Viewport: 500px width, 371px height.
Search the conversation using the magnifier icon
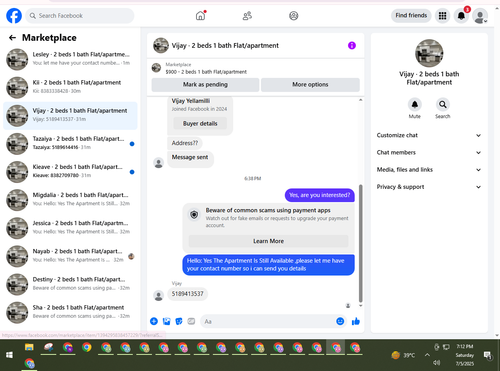pos(443,105)
